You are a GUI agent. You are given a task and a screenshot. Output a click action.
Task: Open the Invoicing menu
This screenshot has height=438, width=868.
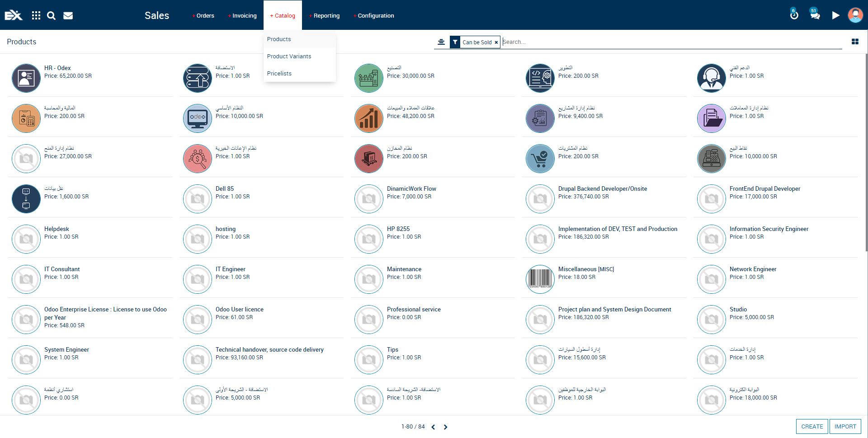pos(242,15)
